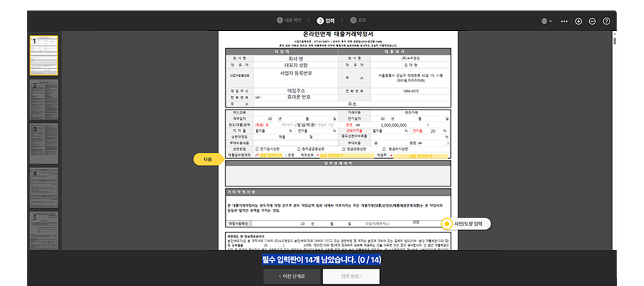Click the 대표자 성함 field
This screenshot has width=644, height=286.
click(x=295, y=65)
